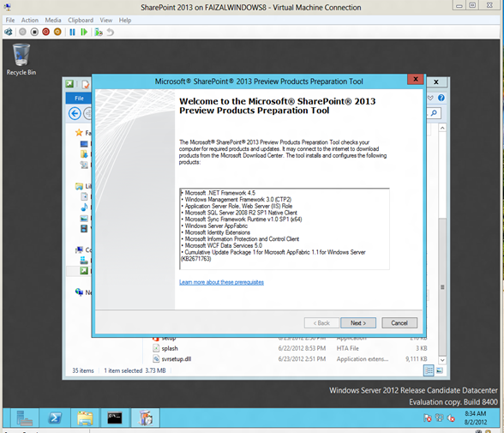This screenshot has height=433, width=504.
Task: Click the volume tray icon
Action: click(451, 418)
